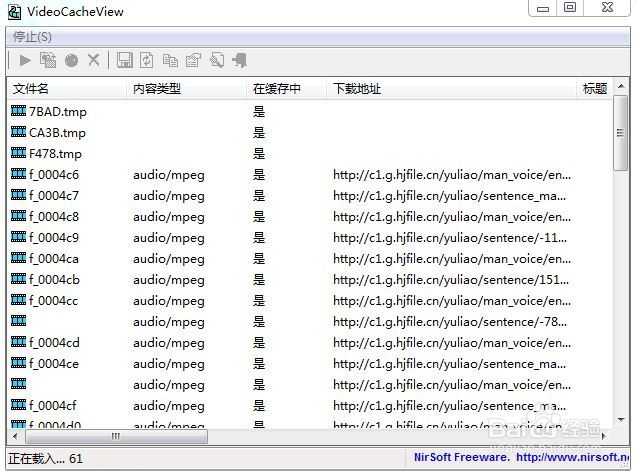The width and height of the screenshot is (637, 471).
Task: Click the film icon beside CA3B.tmp
Action: pyautogui.click(x=18, y=132)
